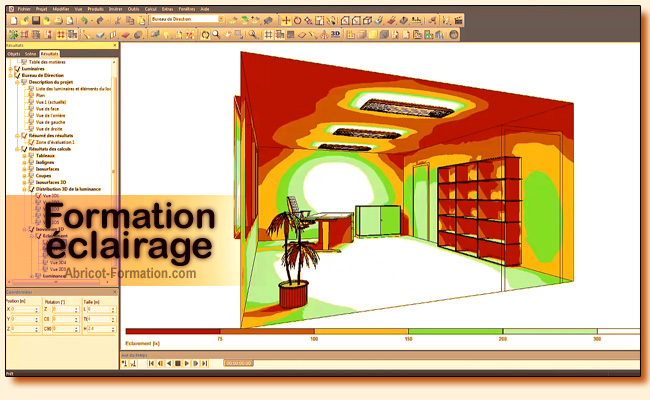Click the New project icon
This screenshot has width=650, height=400.
(x=14, y=20)
